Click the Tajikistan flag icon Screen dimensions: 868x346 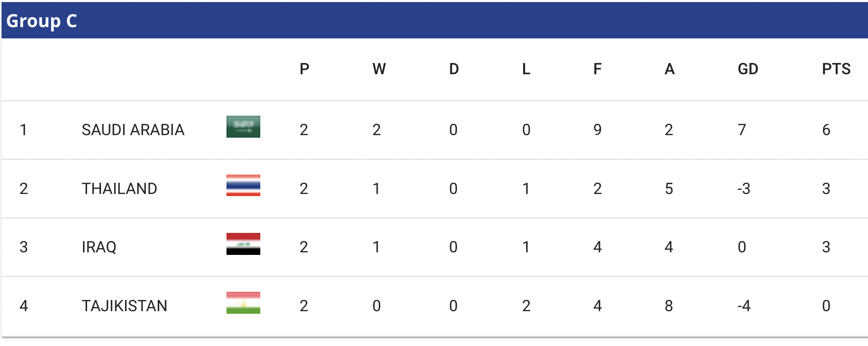coord(243,302)
